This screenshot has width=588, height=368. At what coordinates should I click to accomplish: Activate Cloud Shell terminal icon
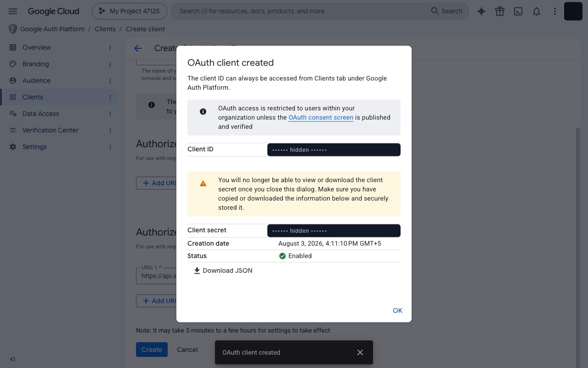pos(518,11)
